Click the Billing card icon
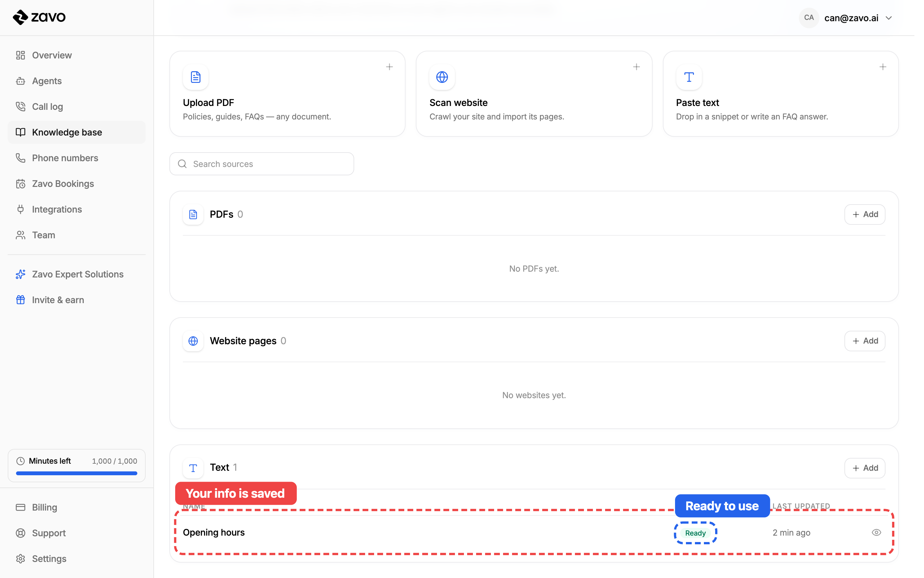The image size is (924, 578). click(x=21, y=507)
